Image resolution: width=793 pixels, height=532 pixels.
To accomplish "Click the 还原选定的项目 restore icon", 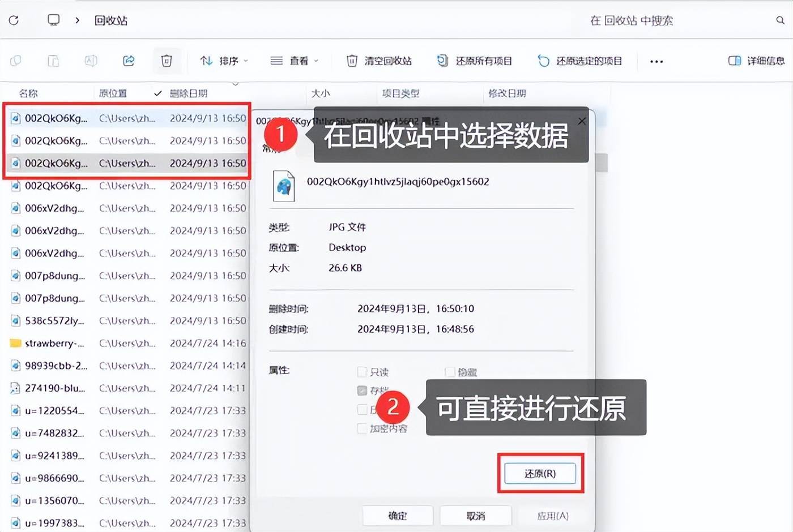I will click(543, 61).
